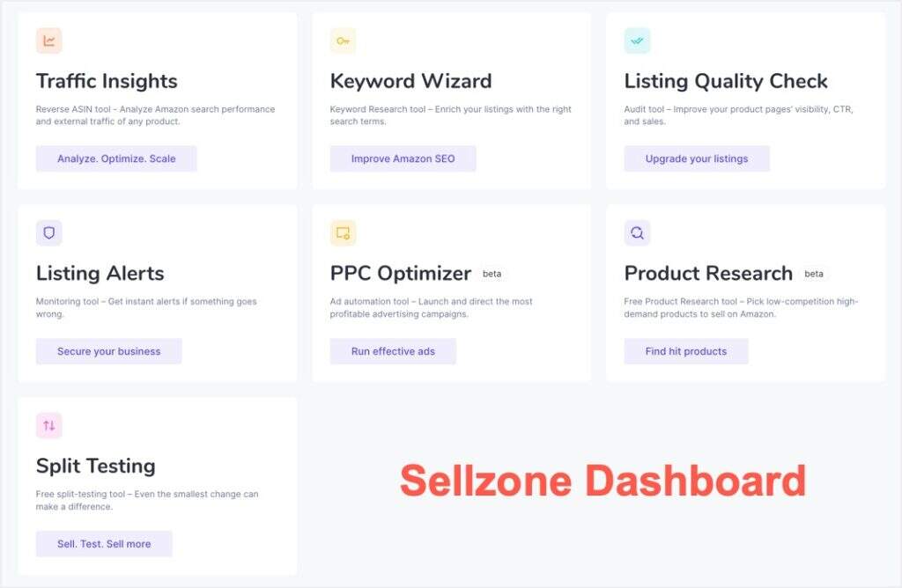Click the Keyword Wizard key icon
Viewport: 902px width, 588px height.
point(343,40)
